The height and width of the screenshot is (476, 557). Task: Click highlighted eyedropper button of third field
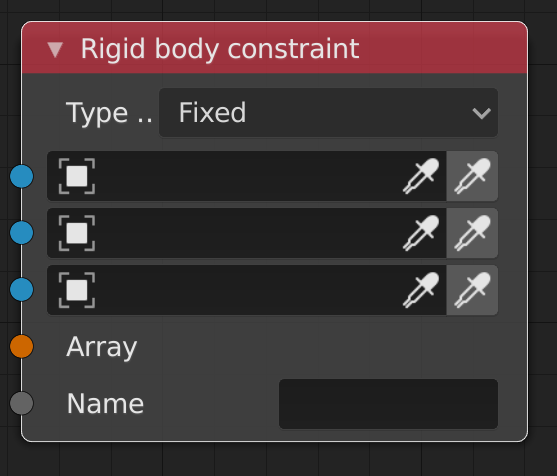pyautogui.click(x=472, y=290)
